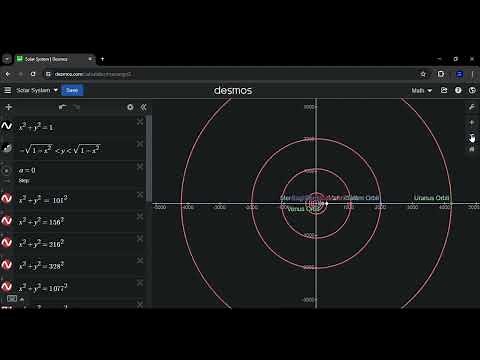The image size is (480, 360).
Task: Open the Desmos help menu
Action: [458, 90]
